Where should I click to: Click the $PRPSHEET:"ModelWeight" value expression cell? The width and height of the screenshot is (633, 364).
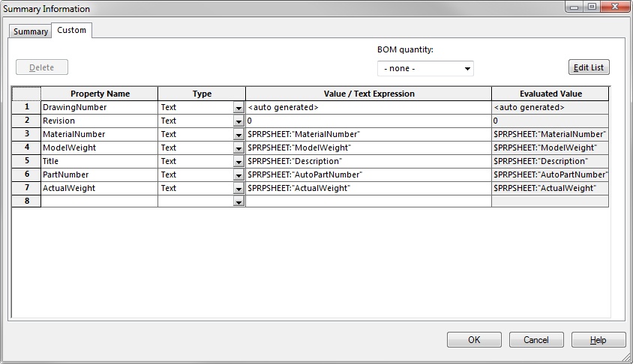point(368,148)
